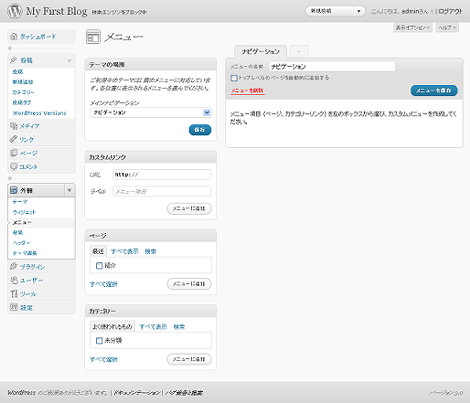Open Tools via its icon
This screenshot has width=470, height=403.
pyautogui.click(x=14, y=294)
